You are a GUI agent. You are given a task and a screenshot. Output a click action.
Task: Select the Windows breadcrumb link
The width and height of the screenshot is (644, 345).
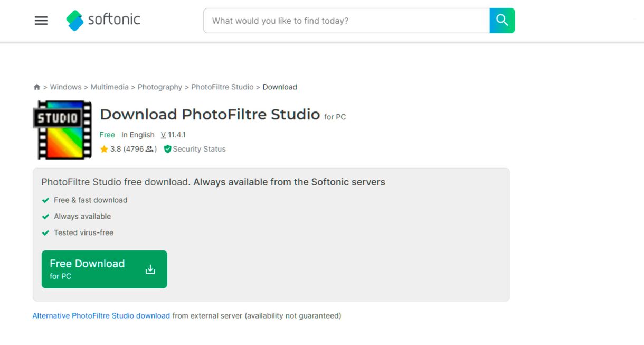(65, 87)
